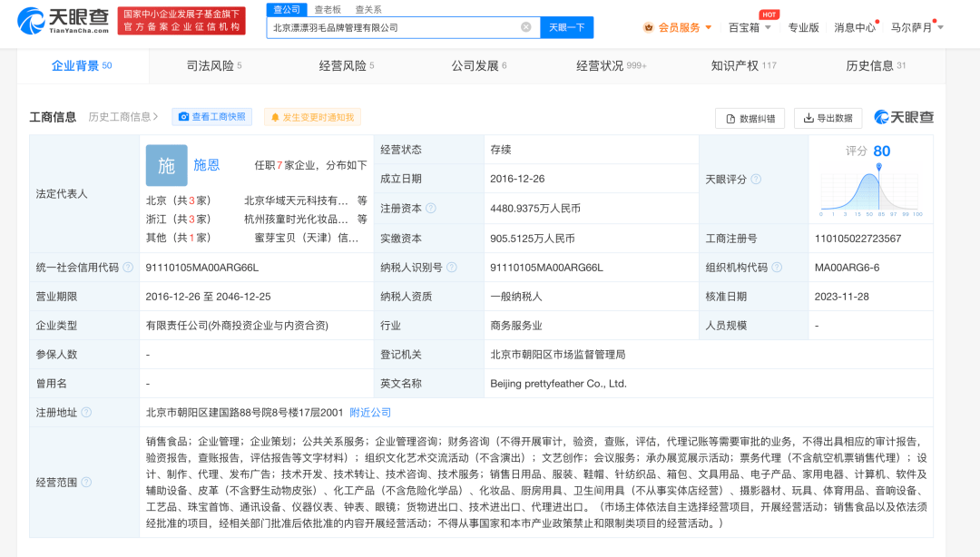Clear the search box with the X icon

(x=526, y=27)
